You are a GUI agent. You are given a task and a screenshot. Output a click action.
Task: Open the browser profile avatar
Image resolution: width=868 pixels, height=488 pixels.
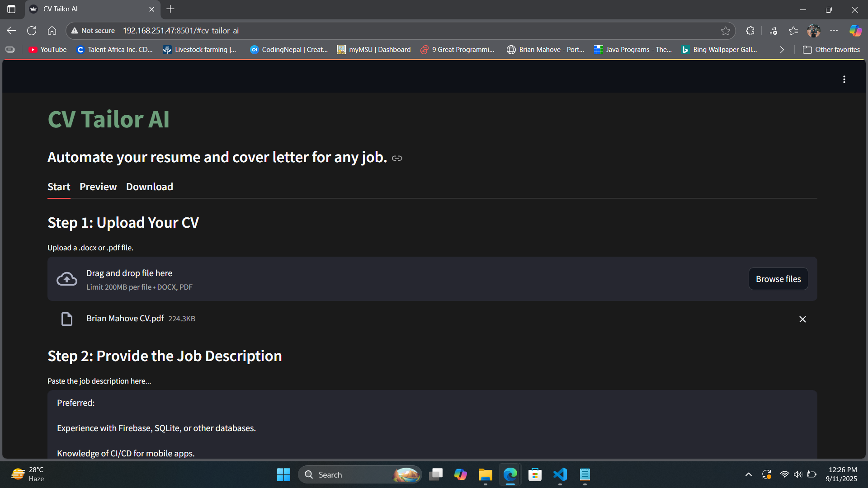point(814,31)
